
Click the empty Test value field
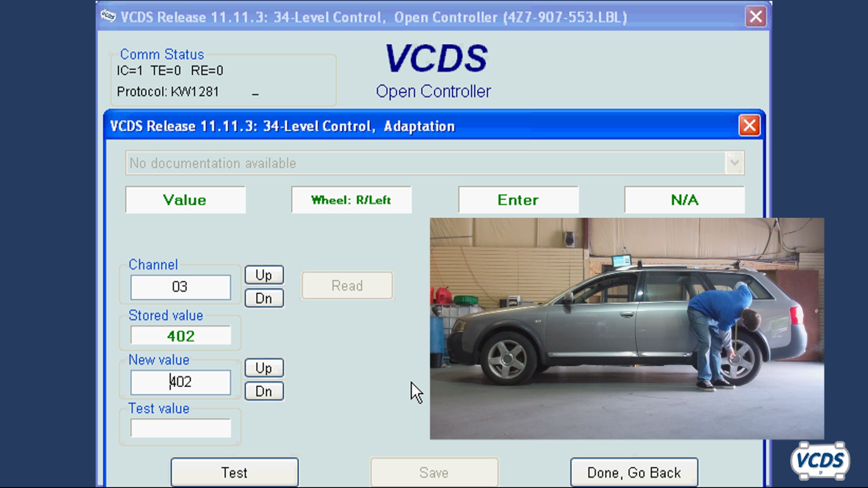click(180, 427)
